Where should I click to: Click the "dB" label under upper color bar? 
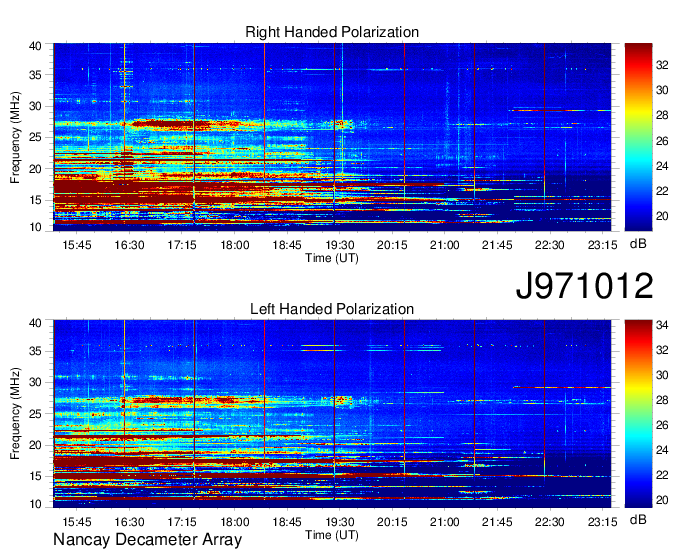(x=638, y=244)
